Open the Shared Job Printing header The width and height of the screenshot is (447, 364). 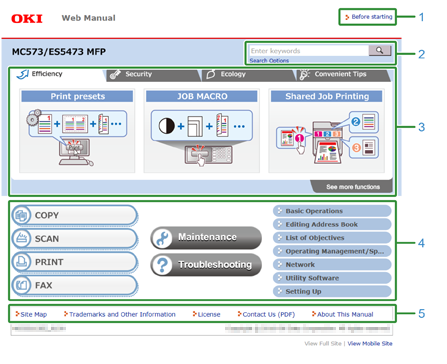(x=327, y=96)
